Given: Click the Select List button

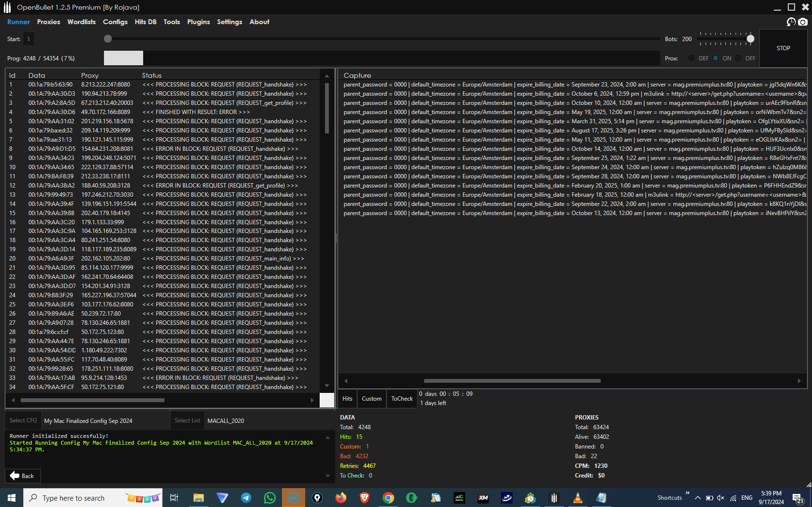Looking at the screenshot, I should (x=187, y=420).
